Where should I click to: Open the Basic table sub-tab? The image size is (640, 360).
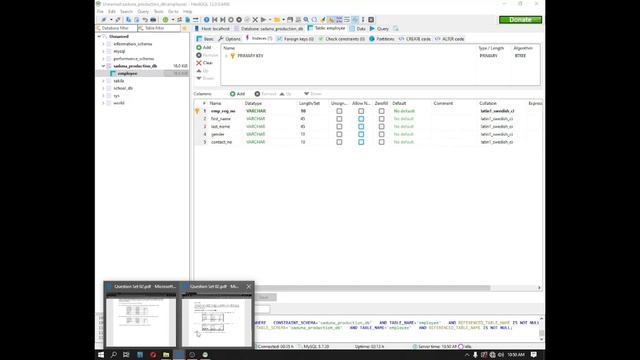205,39
